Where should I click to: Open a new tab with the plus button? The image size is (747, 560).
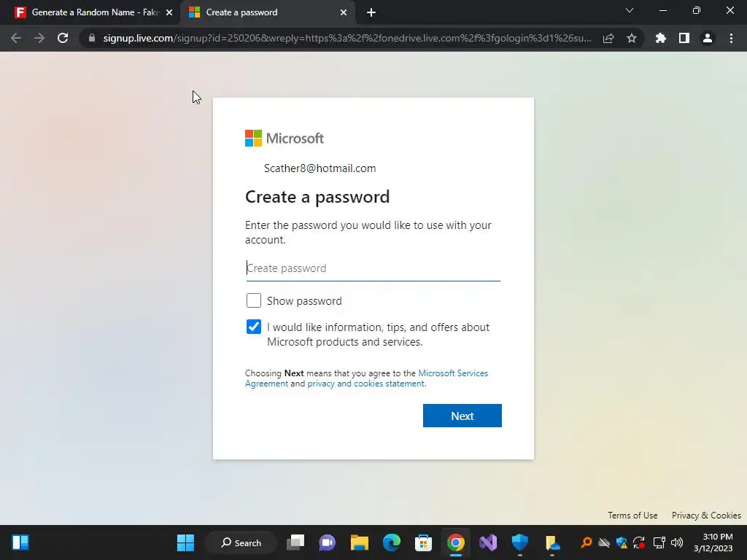(x=371, y=12)
